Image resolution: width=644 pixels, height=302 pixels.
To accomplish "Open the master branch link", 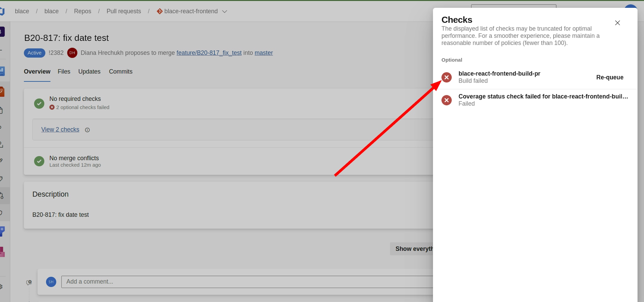I will [264, 53].
